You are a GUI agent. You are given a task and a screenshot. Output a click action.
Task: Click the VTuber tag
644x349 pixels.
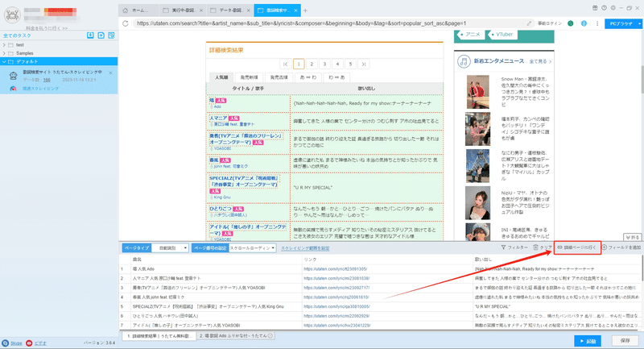(x=502, y=35)
